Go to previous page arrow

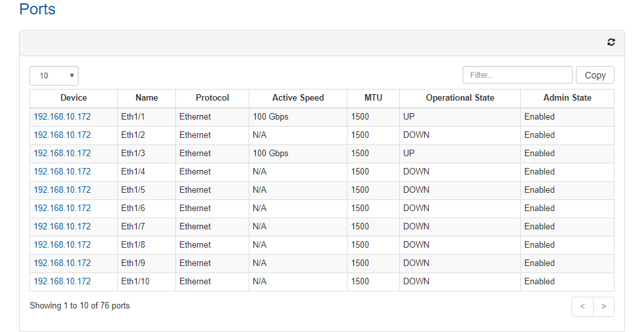tap(582, 307)
